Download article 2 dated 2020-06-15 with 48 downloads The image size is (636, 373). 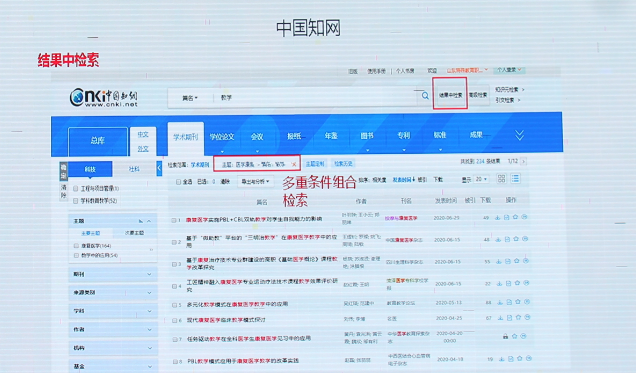point(498,239)
